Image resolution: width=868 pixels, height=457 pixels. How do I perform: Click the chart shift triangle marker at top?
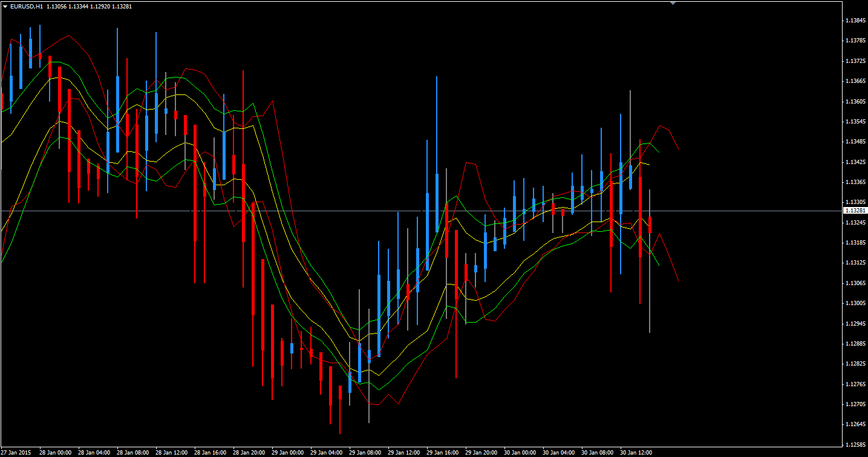point(673,3)
